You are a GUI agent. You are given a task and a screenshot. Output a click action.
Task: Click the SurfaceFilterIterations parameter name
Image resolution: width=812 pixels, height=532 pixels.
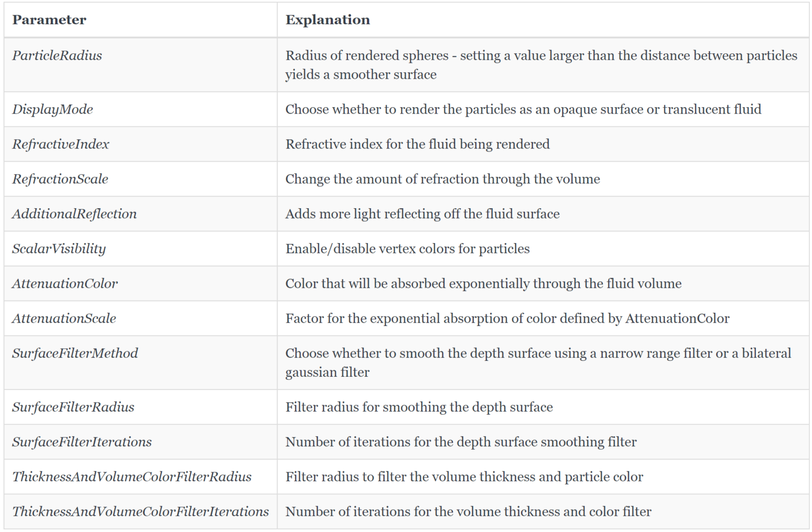81,442
